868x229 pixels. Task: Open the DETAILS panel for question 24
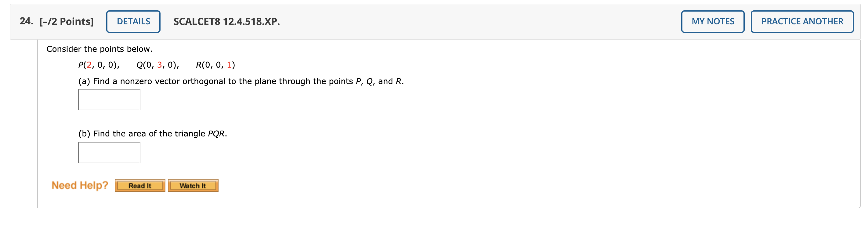coord(133,21)
